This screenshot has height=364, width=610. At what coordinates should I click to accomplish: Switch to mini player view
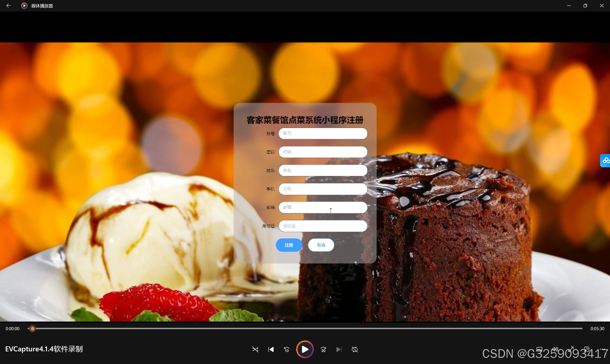pos(587,349)
